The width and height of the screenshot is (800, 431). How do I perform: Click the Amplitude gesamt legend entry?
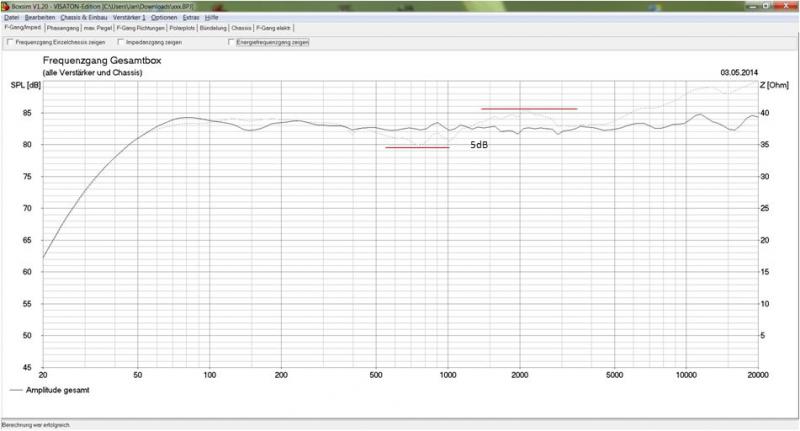click(50, 390)
